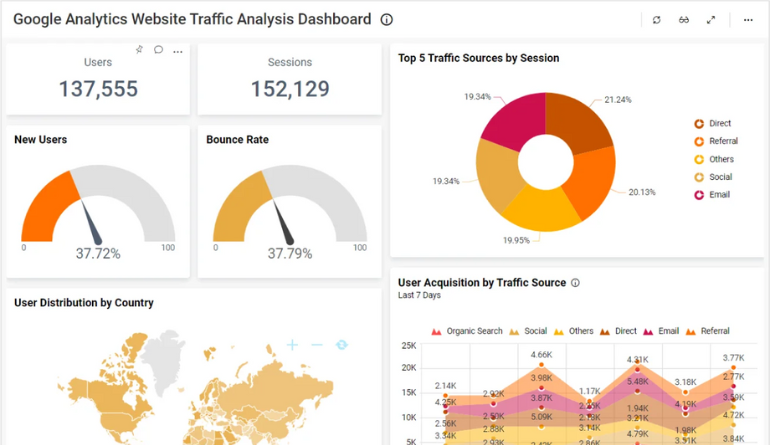
Task: Pin the Users widget
Action: [139, 49]
